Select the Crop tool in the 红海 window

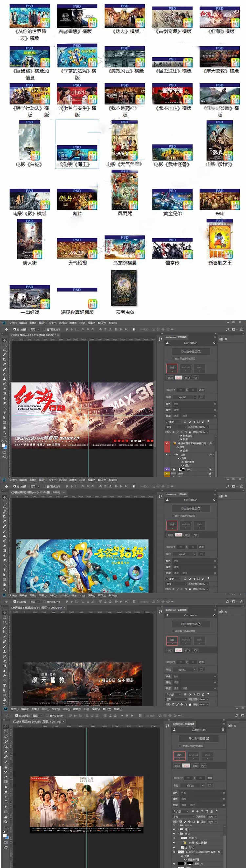[4, 359]
